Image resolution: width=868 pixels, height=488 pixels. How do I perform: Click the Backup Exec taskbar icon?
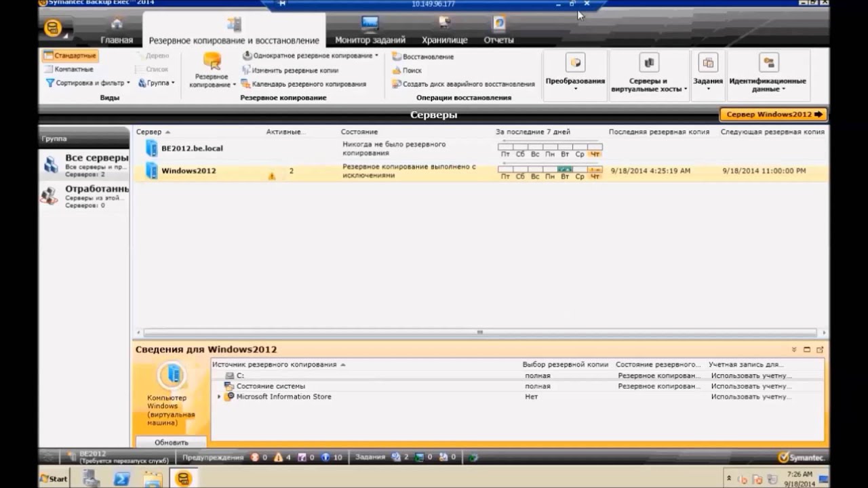pos(183,479)
